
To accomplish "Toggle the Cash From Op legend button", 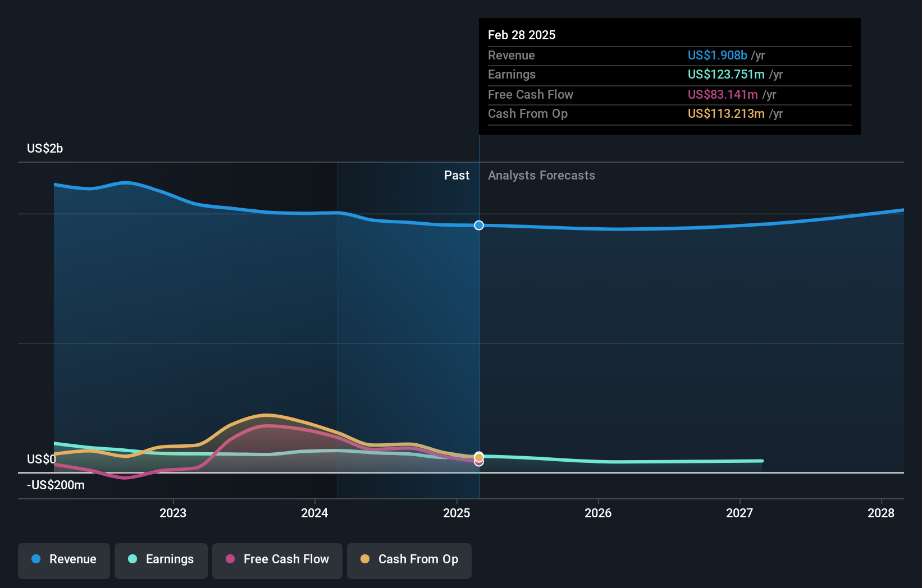I will click(x=409, y=561).
